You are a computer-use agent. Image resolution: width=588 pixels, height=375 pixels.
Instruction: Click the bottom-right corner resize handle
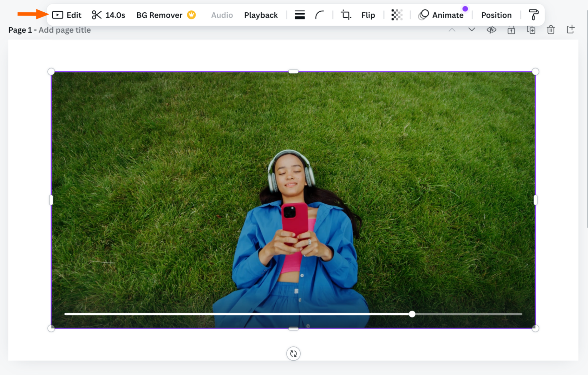pyautogui.click(x=535, y=328)
